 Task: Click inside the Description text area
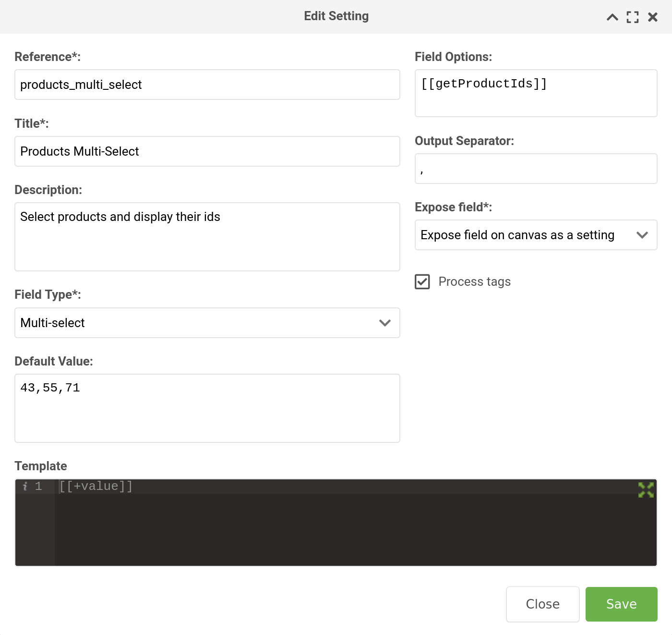pos(207,237)
